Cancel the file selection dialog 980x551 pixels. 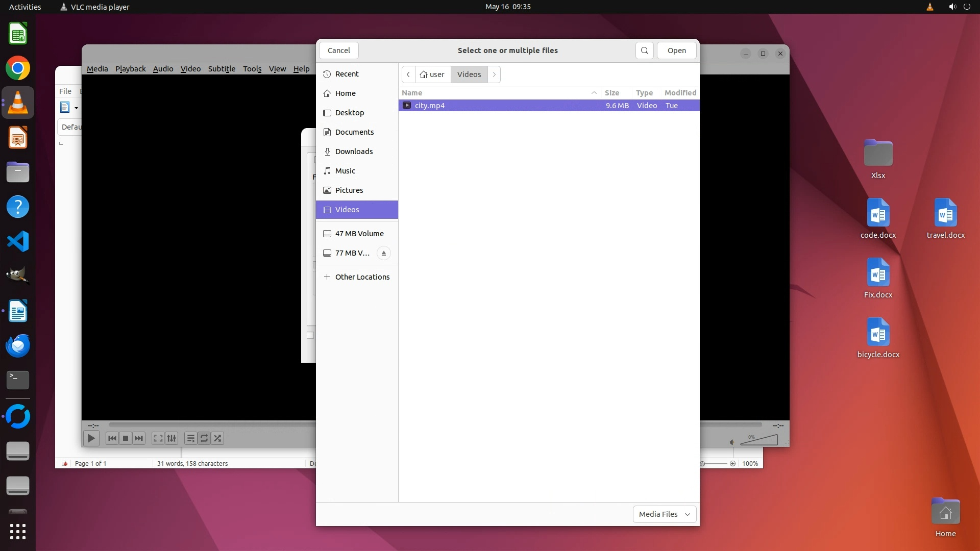[338, 51]
